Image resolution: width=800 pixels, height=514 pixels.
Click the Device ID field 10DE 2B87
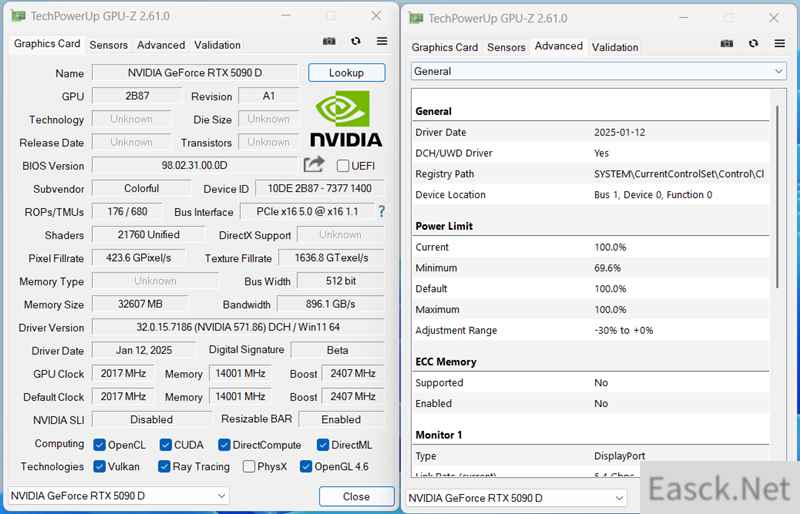coord(319,188)
